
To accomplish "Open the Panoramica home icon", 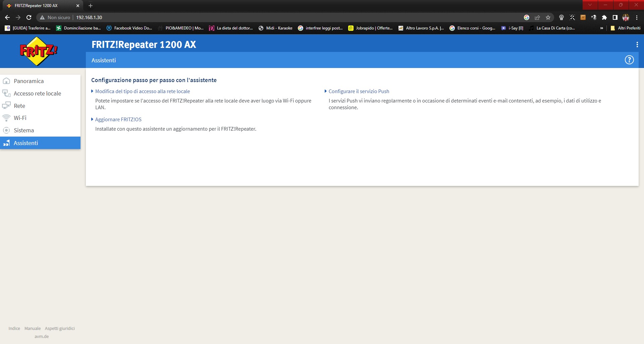I will pos(6,81).
